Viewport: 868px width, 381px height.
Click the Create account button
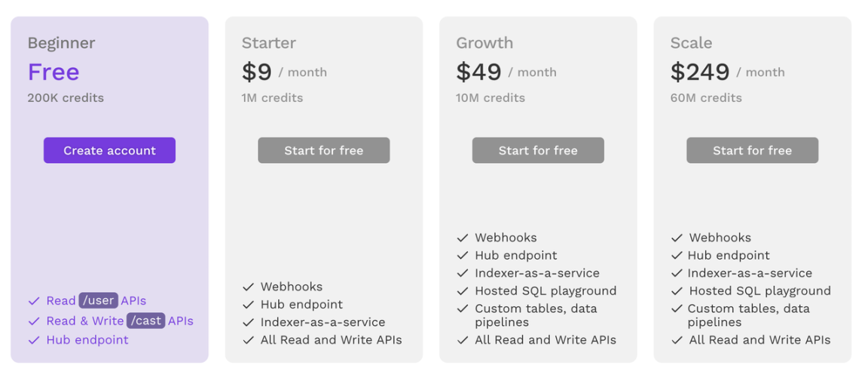click(109, 150)
